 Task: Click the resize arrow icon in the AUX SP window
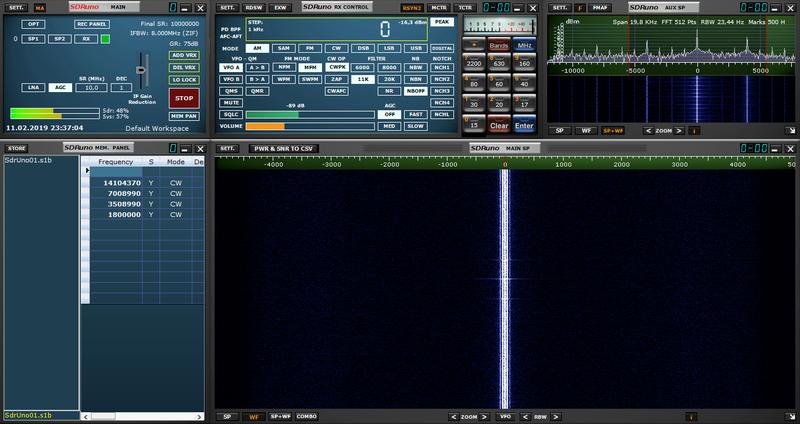790,131
